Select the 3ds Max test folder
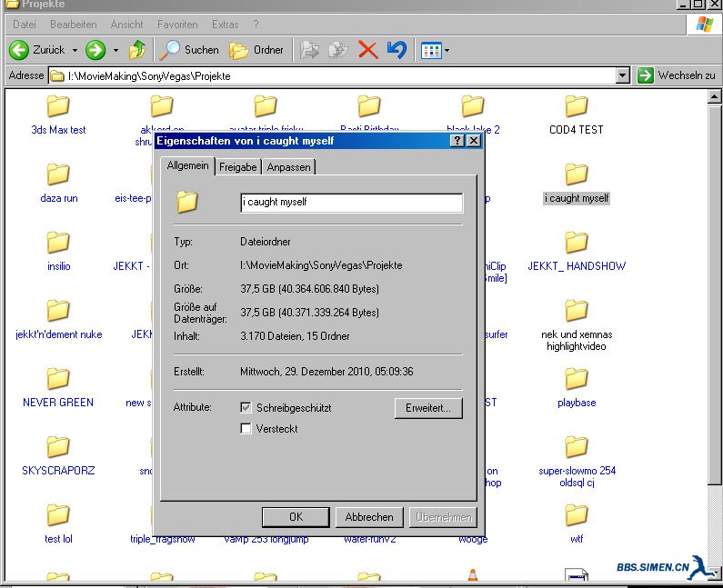Image resolution: width=723 pixels, height=588 pixels. 58,115
